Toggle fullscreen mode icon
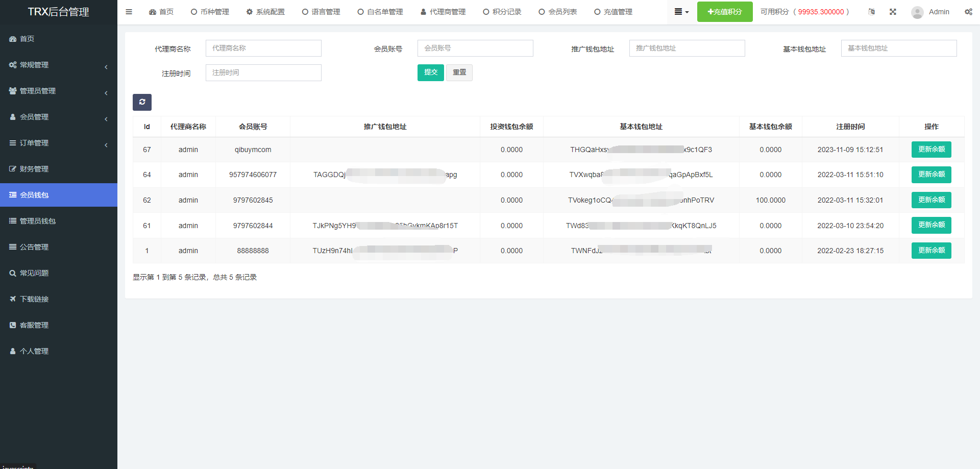 [893, 12]
